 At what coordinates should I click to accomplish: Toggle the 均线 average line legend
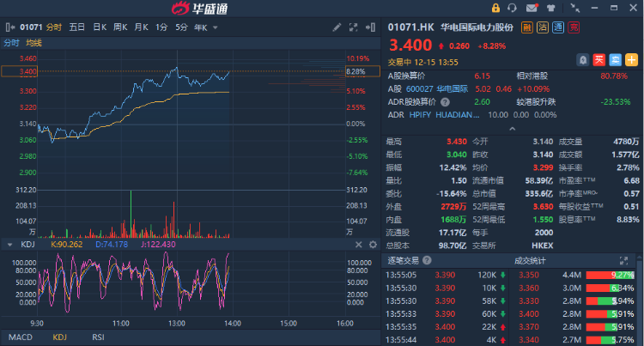pyautogui.click(x=33, y=43)
